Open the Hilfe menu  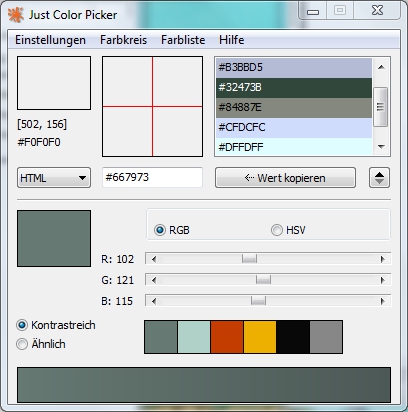pos(231,40)
